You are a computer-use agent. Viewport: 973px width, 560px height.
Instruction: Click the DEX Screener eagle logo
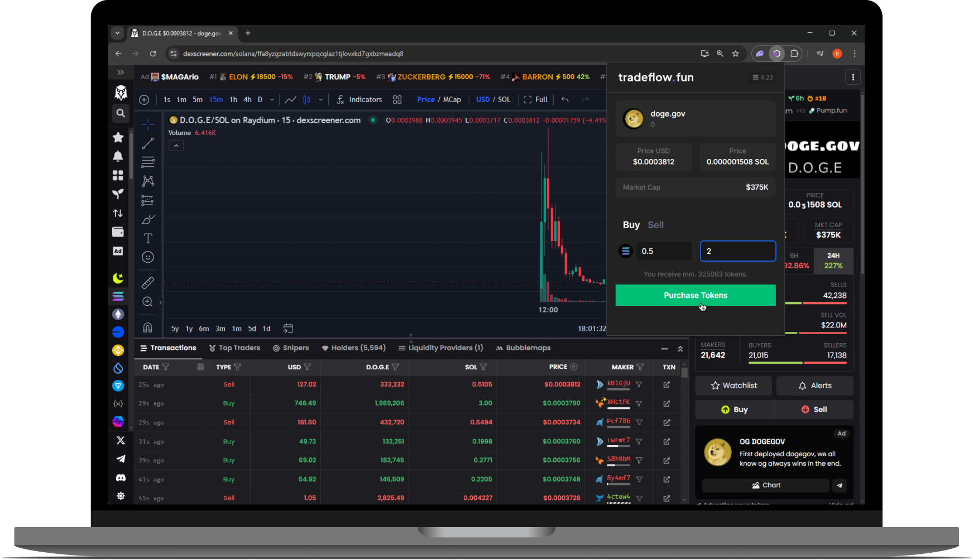(121, 93)
